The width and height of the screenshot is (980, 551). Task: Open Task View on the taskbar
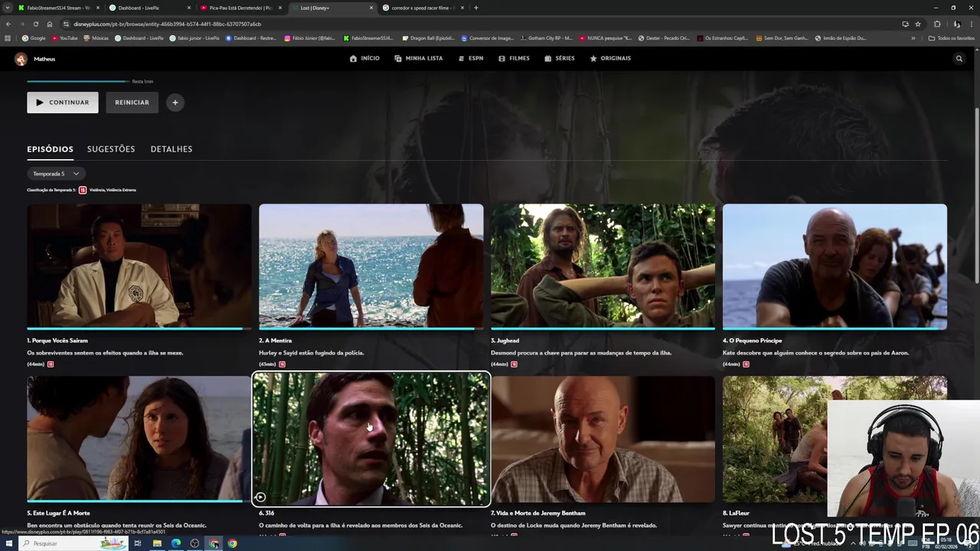click(138, 543)
